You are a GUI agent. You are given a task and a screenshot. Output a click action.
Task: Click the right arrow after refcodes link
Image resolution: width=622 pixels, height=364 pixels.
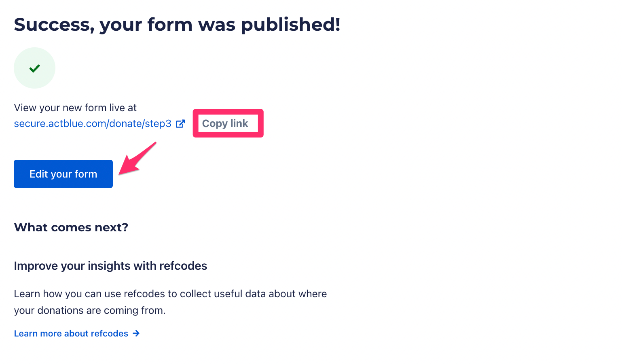pos(137,333)
